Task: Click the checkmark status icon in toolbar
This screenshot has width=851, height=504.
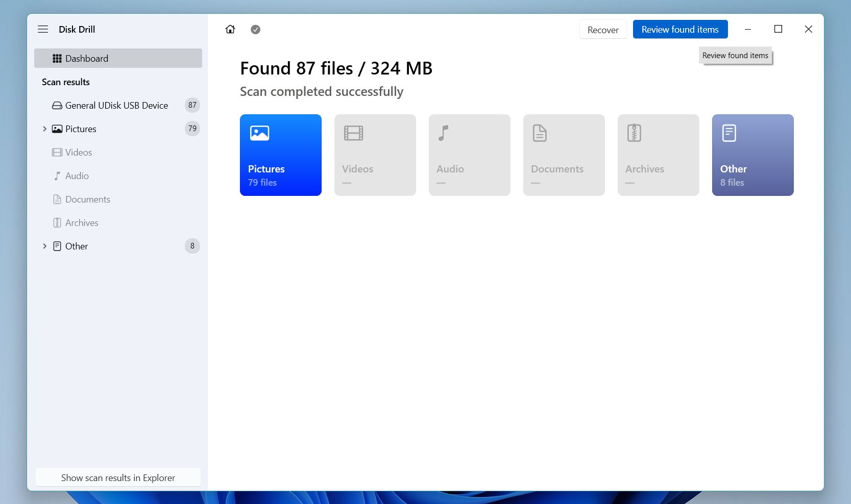Action: click(x=256, y=30)
